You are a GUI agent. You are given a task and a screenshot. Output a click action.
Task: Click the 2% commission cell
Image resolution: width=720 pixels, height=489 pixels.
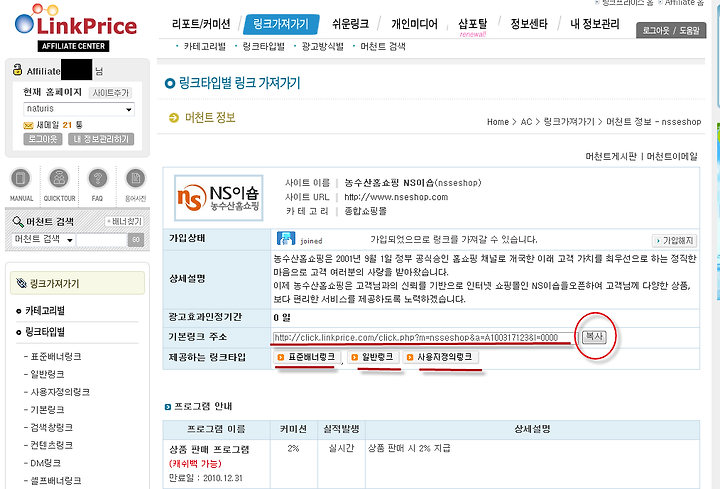[x=293, y=449]
